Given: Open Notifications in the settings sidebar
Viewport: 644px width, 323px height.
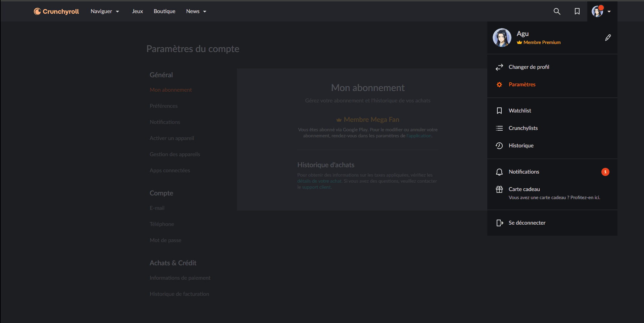Looking at the screenshot, I should (x=165, y=122).
